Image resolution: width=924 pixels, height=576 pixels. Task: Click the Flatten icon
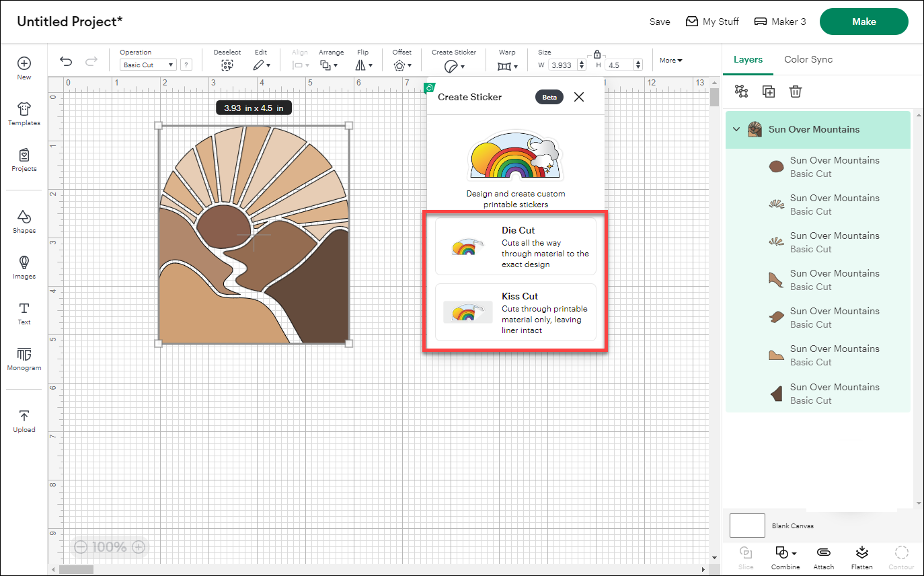coord(861,557)
